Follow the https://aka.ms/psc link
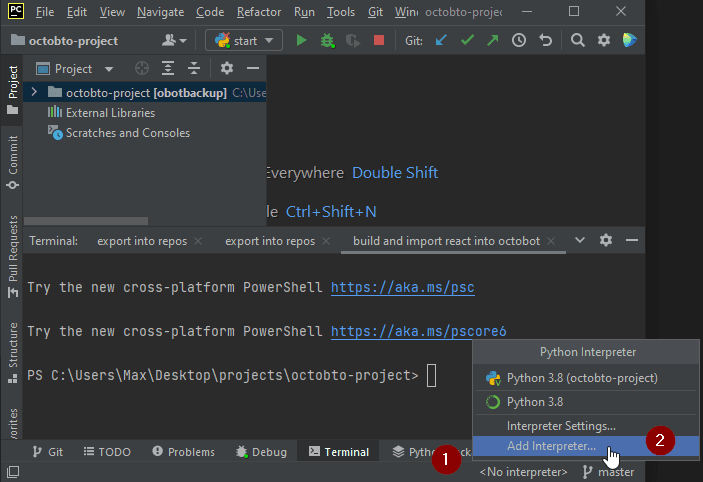 (403, 287)
